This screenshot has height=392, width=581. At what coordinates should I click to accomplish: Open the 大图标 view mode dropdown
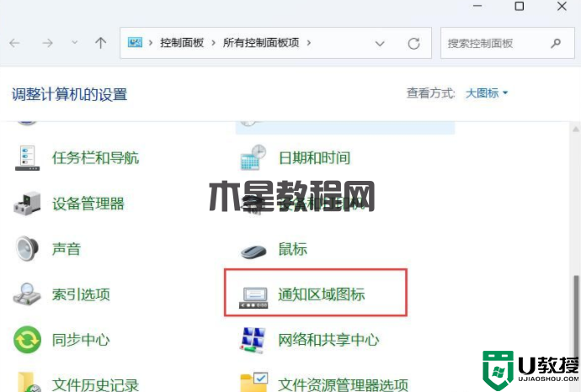(x=487, y=93)
